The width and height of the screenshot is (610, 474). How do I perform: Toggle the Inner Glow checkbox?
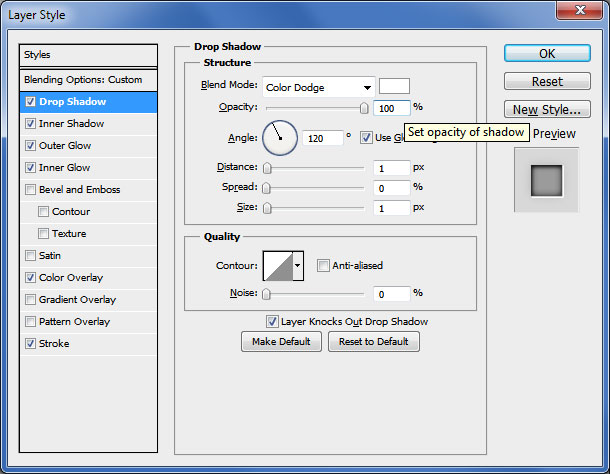tap(30, 168)
